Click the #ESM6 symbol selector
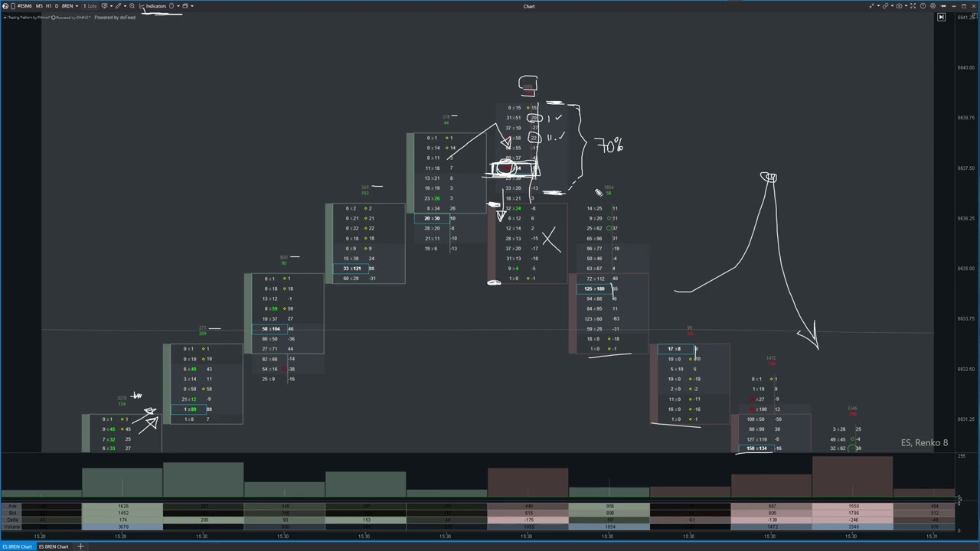This screenshot has width=980, height=551. pos(24,6)
